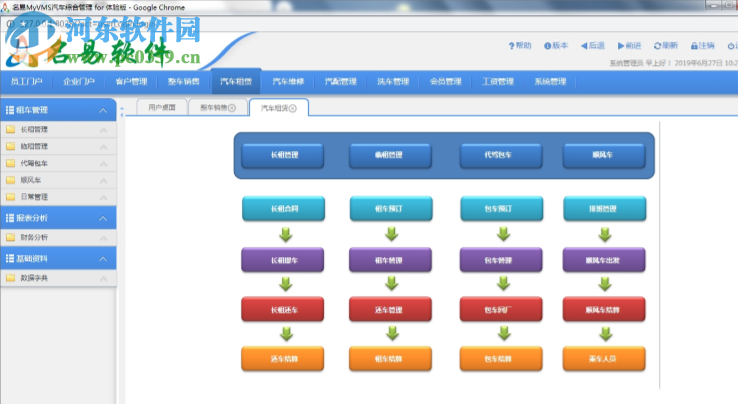Click the 帮助 help question-mark icon
Image resolution: width=738 pixels, height=404 pixels.
click(x=512, y=46)
